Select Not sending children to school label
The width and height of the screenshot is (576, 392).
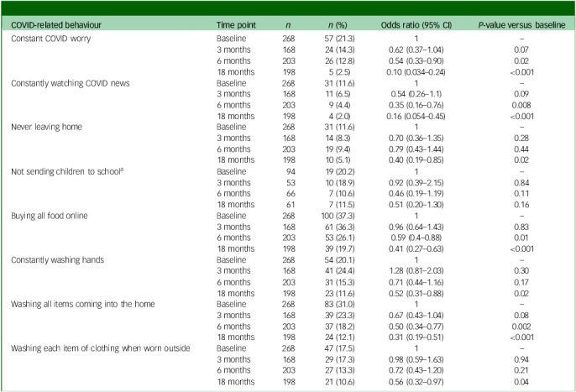point(65,171)
